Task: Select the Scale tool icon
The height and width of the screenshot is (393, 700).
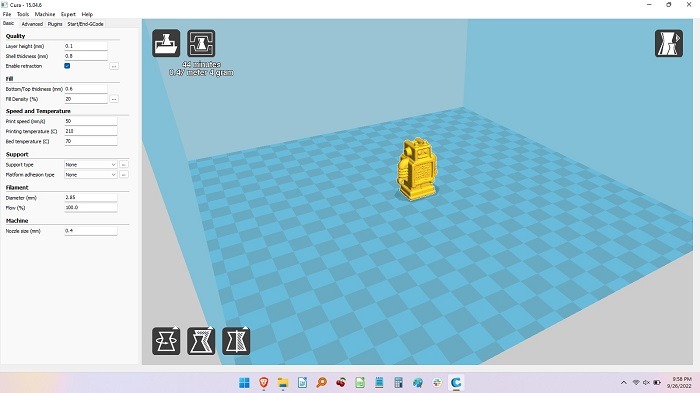Action: point(201,341)
